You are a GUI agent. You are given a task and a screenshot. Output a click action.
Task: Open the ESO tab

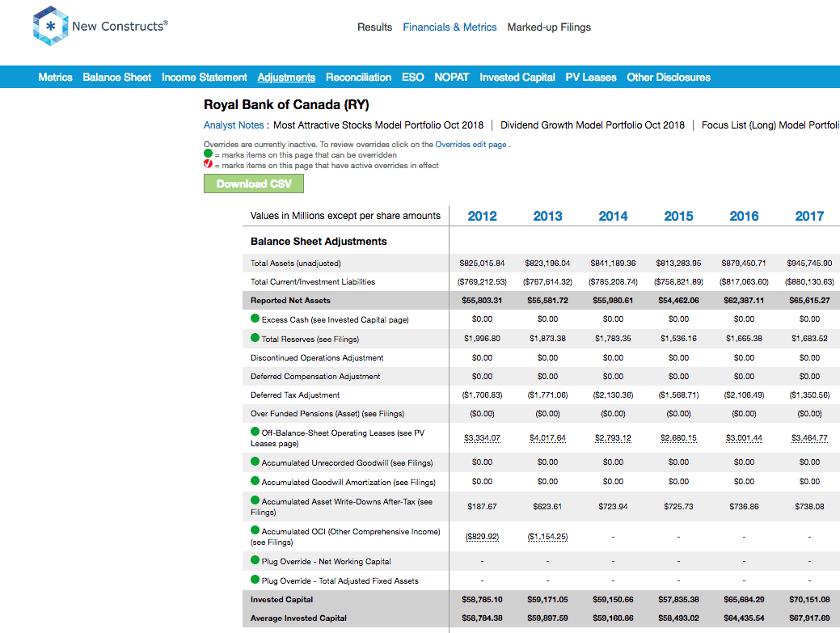[x=412, y=77]
